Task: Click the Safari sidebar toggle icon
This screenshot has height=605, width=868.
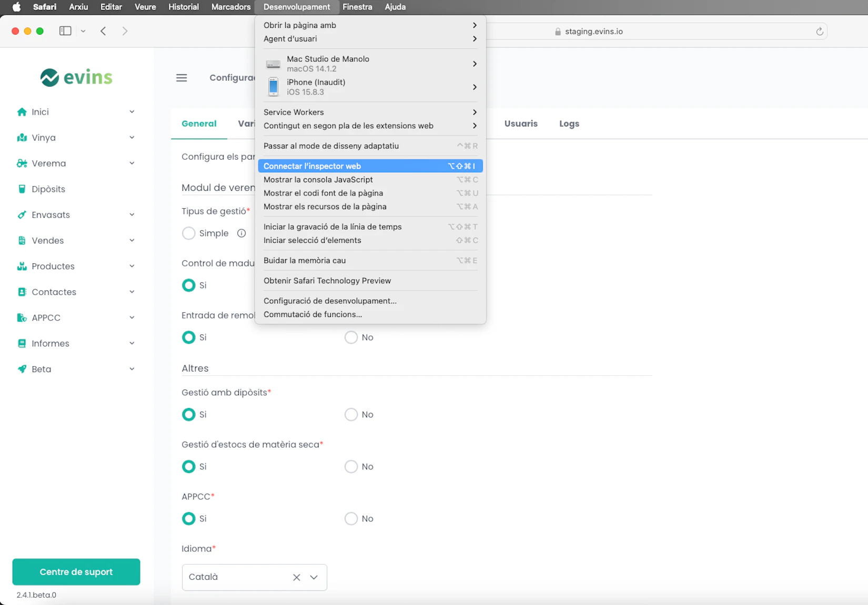Action: click(65, 31)
